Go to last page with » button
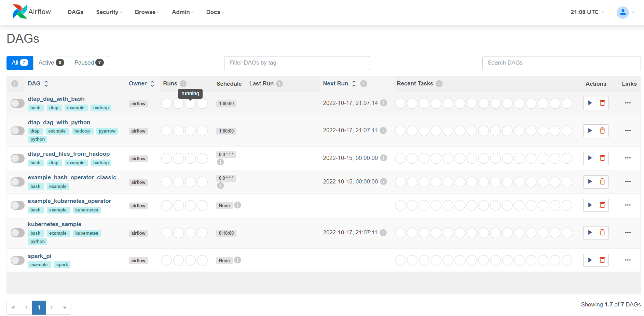644x316 pixels. tap(65, 307)
